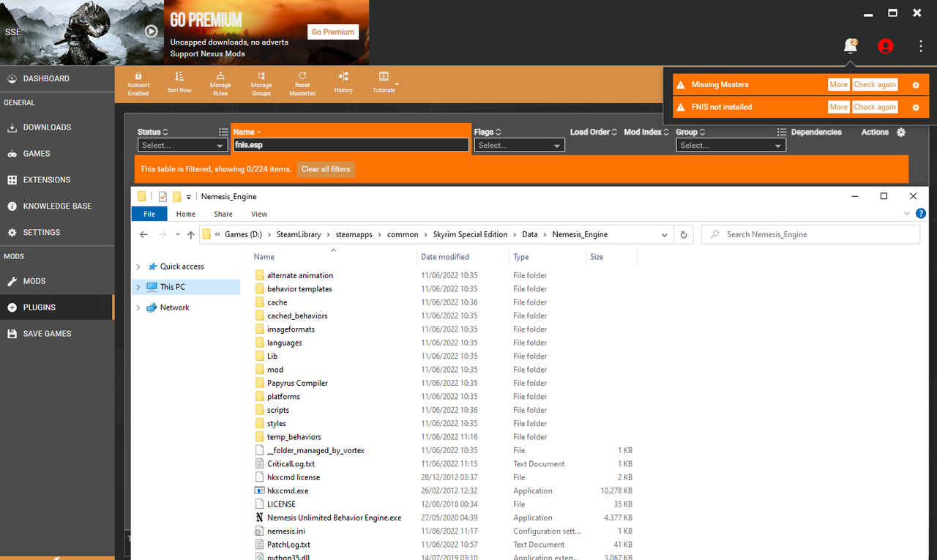Click the Search Nemesis_Engine box

[x=810, y=235]
